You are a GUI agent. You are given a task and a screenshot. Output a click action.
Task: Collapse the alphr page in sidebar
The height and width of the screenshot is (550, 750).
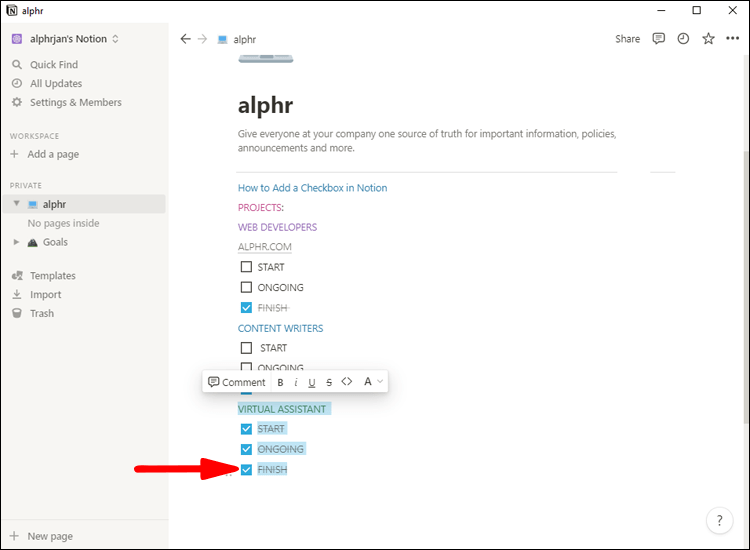[x=16, y=204]
